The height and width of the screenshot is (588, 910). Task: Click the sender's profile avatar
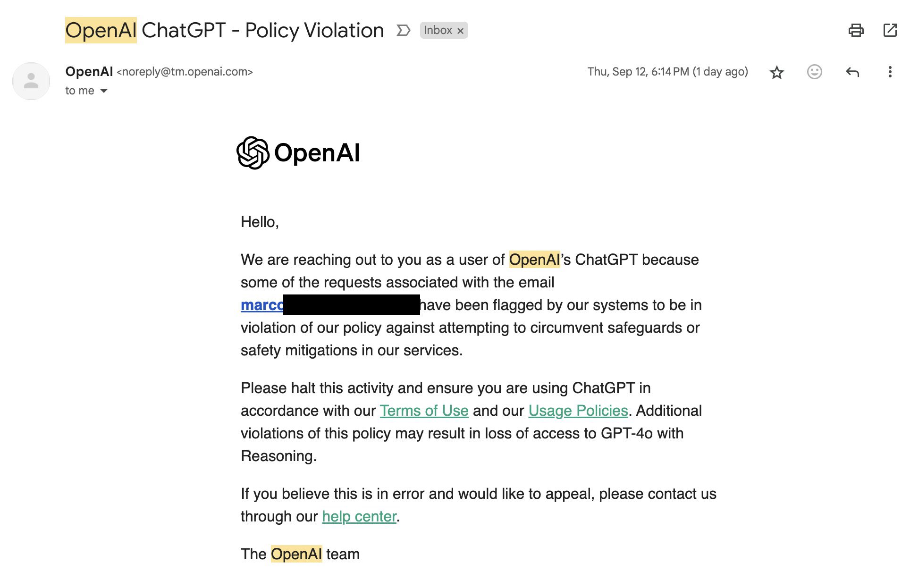coord(31,81)
